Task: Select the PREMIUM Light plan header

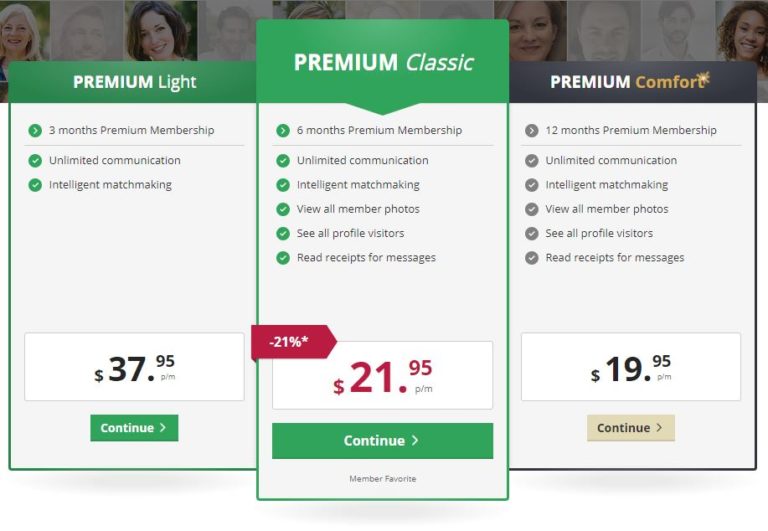Action: pos(132,82)
